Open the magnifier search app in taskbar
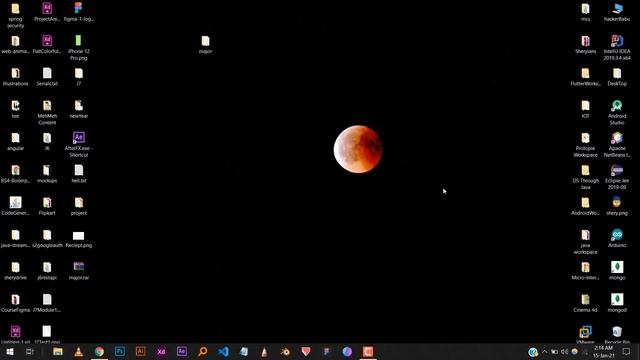640x360 pixels. tap(202, 351)
